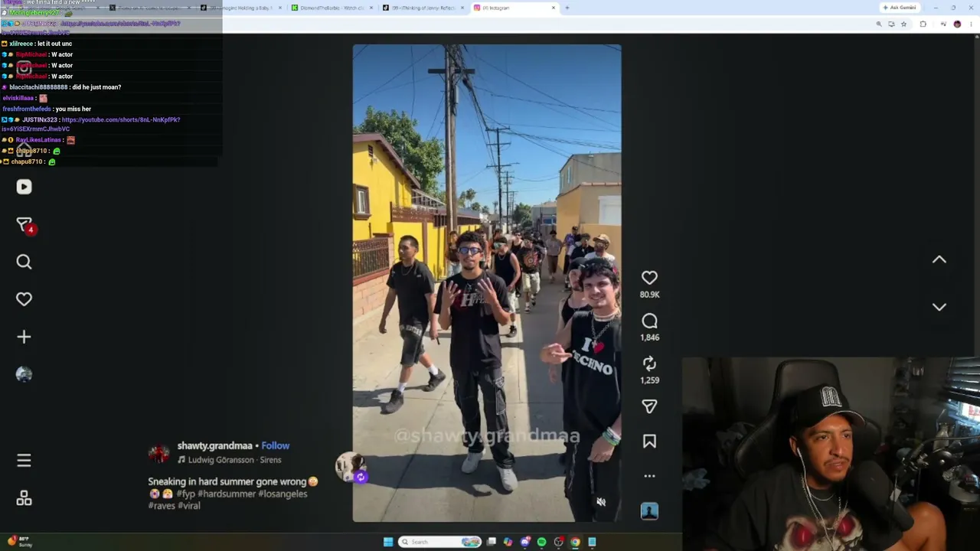Open the #fyp hashtag
The height and width of the screenshot is (551, 980).
coord(186,494)
